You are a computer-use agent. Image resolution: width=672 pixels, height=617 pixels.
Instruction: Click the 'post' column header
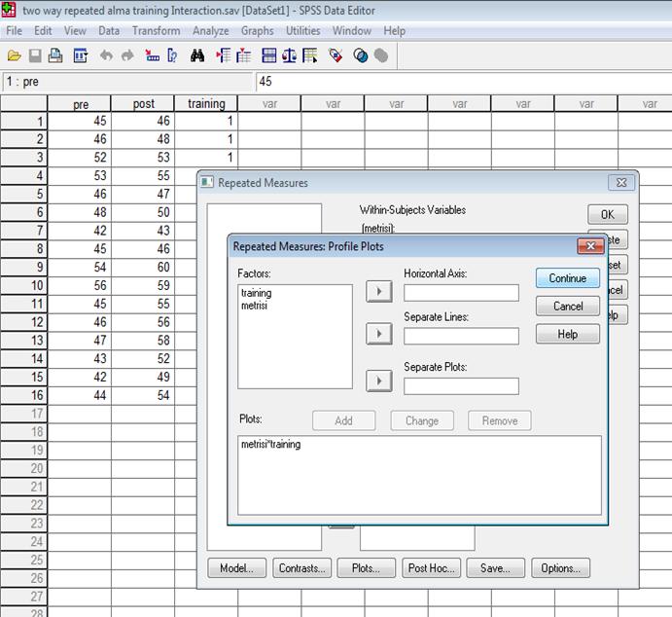(143, 104)
